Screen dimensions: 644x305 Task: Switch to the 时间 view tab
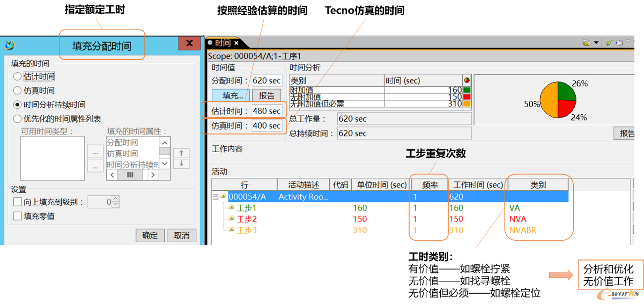[x=222, y=43]
